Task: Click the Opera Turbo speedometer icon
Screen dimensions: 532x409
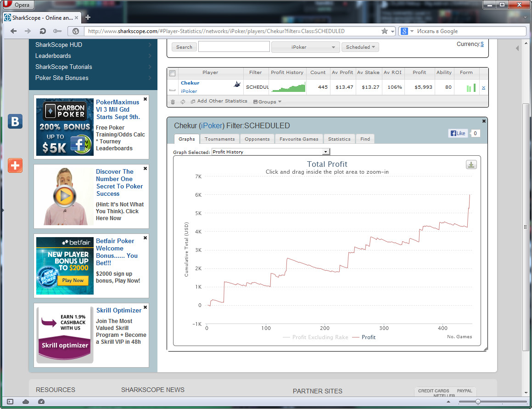Action: point(41,402)
